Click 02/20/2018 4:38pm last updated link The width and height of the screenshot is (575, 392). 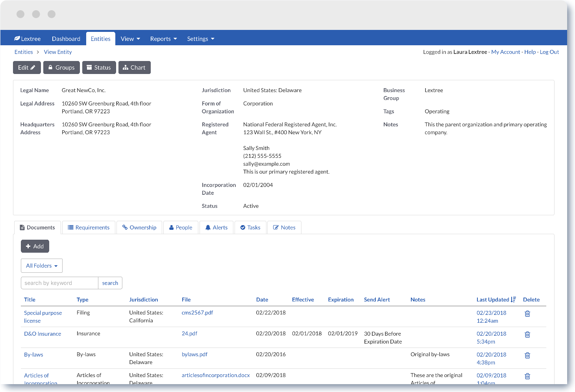click(492, 359)
